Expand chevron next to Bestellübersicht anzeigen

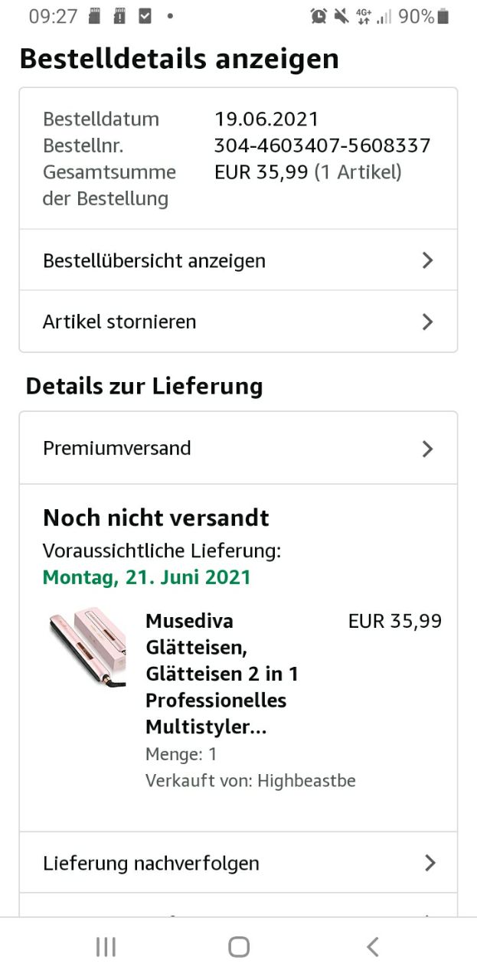point(427,260)
